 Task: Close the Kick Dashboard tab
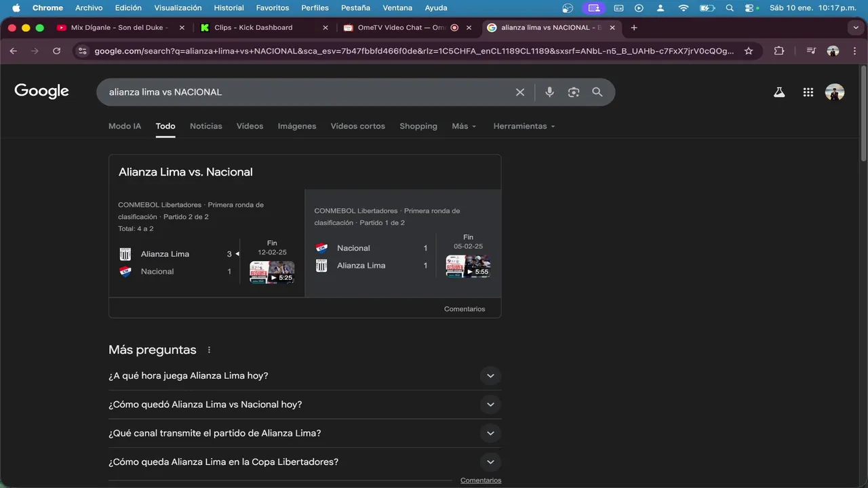325,28
